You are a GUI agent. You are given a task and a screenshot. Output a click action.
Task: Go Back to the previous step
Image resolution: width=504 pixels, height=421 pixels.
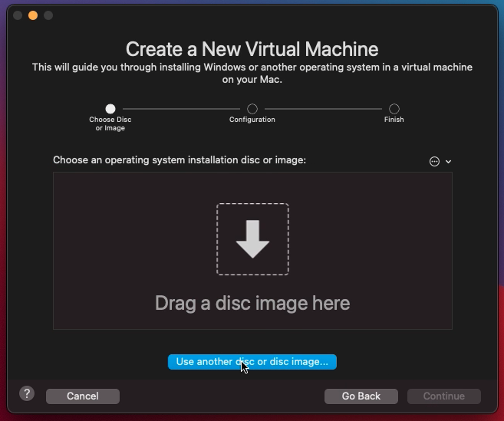[361, 396]
